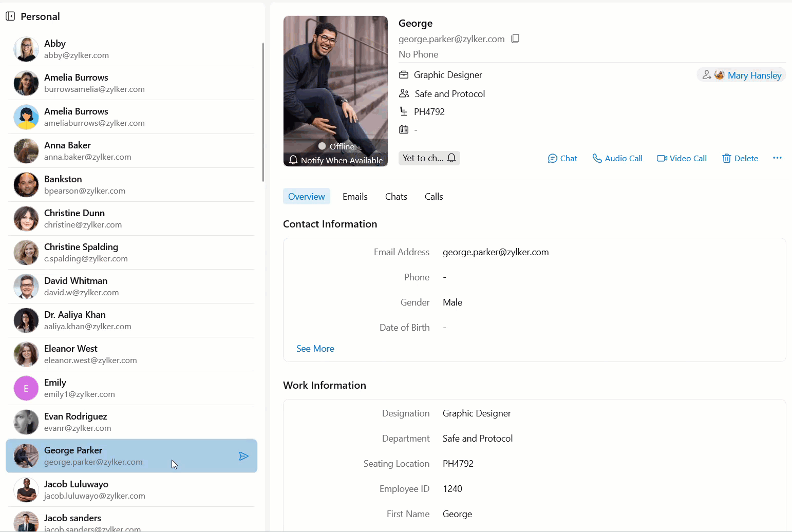
Task: Collapse the Personal contacts sidebar icon
Action: coord(10,16)
